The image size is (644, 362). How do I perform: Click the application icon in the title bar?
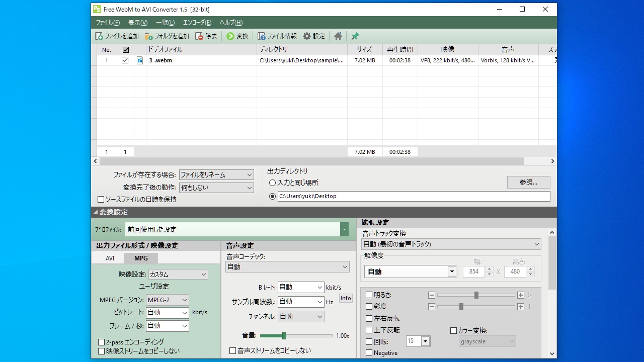tap(97, 9)
